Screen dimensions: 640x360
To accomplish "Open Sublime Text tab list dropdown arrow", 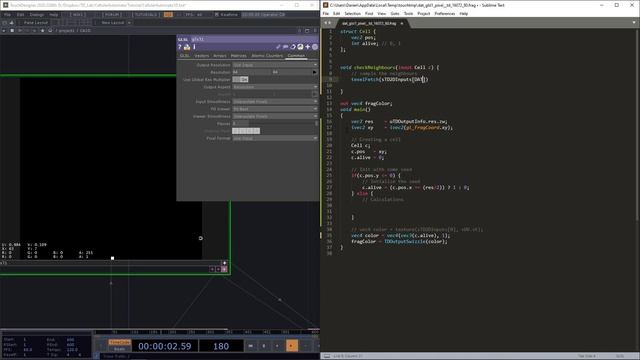I will pyautogui.click(x=634, y=23).
